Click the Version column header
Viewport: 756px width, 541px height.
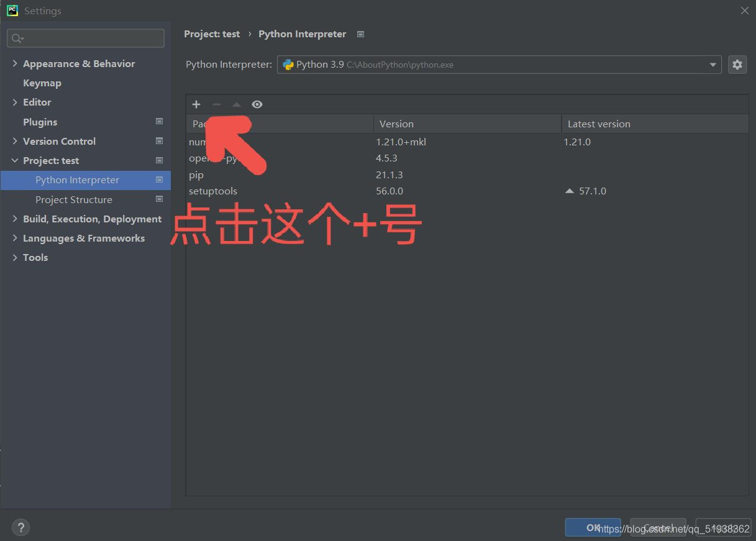[467, 124]
